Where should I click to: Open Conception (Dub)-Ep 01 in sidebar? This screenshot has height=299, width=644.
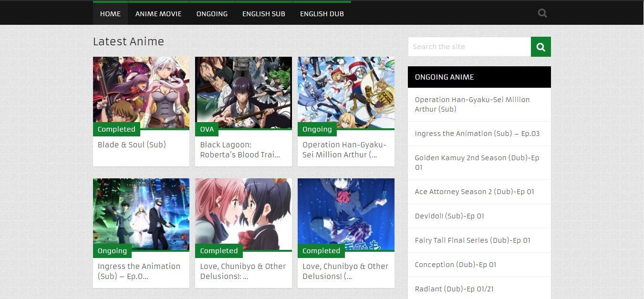coord(456,265)
